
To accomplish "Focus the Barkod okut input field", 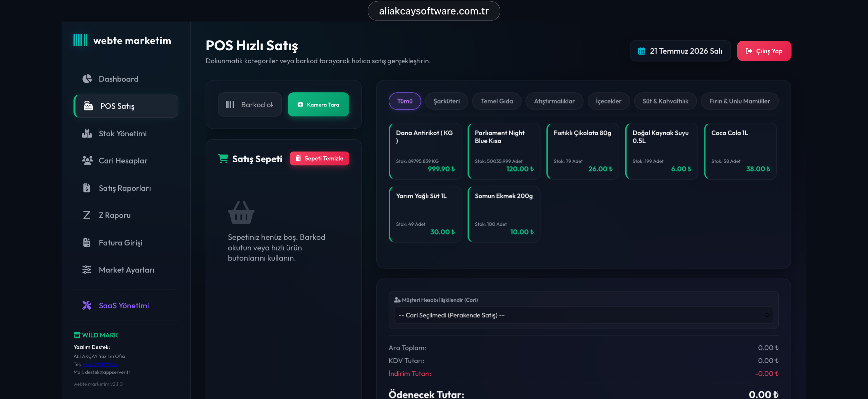I will 249,104.
